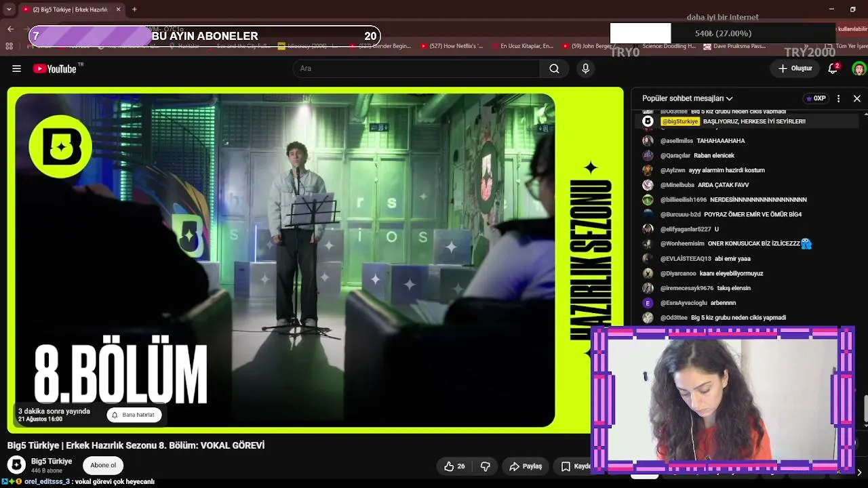The height and width of the screenshot is (488, 868).
Task: Close the live chat panel
Action: (x=857, y=98)
